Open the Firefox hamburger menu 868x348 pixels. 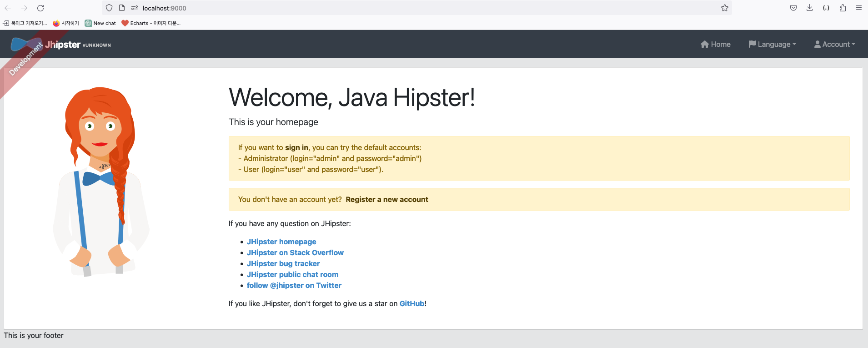[x=859, y=8]
